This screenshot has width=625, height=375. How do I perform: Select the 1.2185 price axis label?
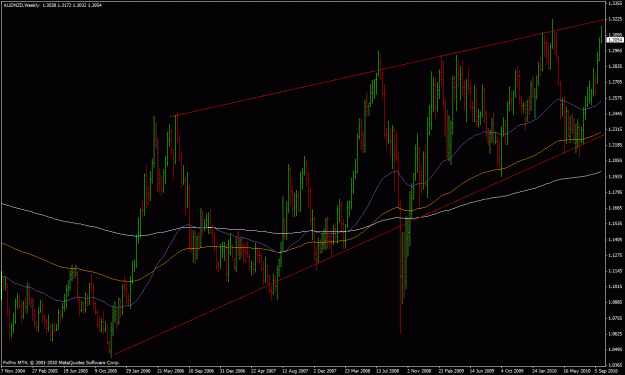click(615, 145)
